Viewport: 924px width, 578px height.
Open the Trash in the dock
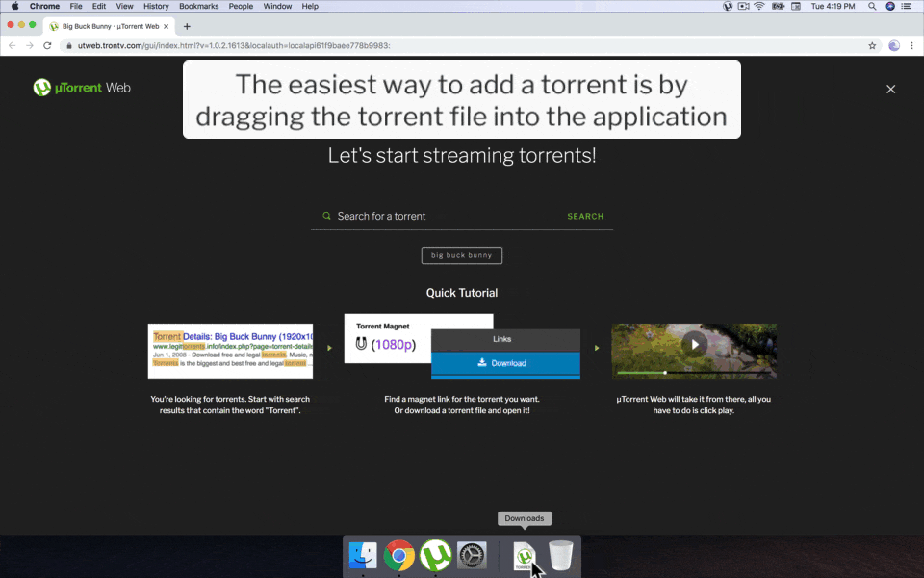point(561,555)
